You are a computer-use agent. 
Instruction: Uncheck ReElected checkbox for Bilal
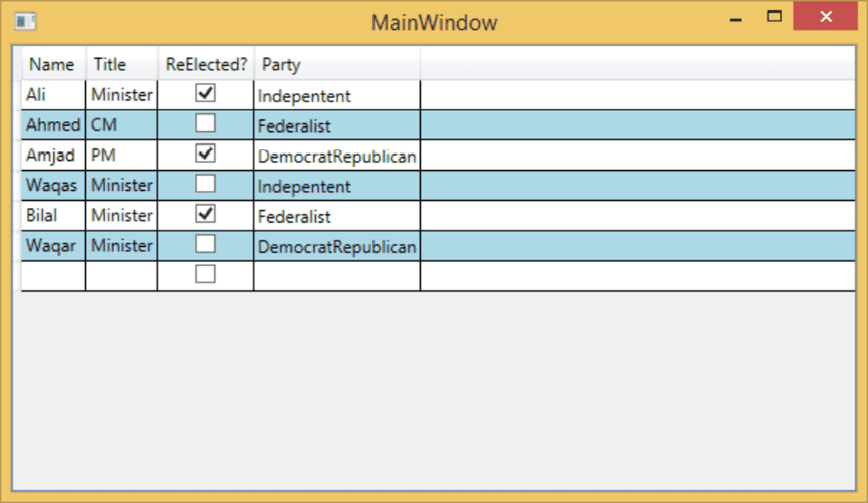click(x=205, y=214)
